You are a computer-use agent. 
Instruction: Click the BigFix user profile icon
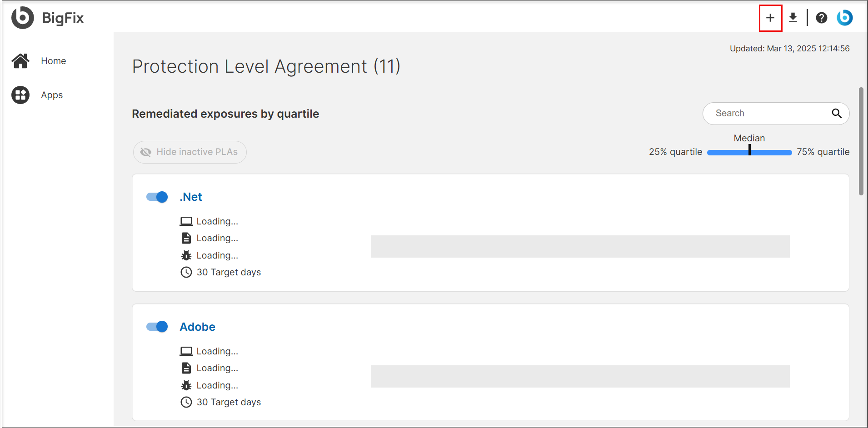point(845,18)
